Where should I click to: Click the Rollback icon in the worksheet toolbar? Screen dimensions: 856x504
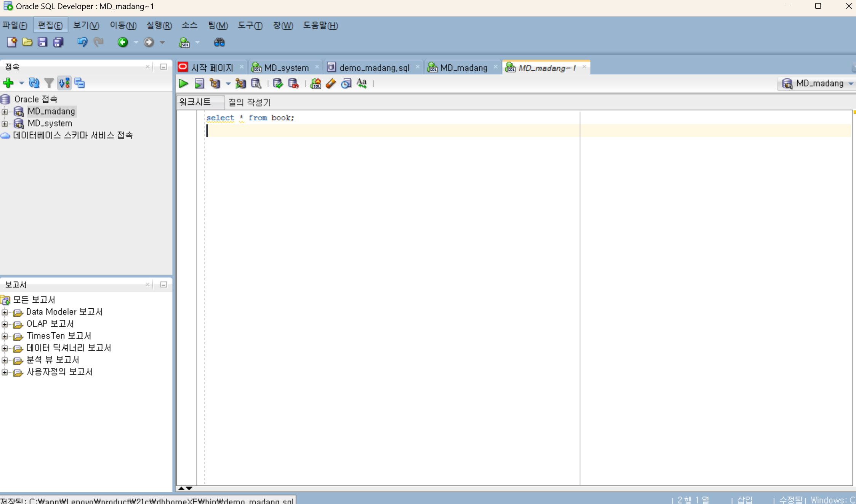point(293,83)
